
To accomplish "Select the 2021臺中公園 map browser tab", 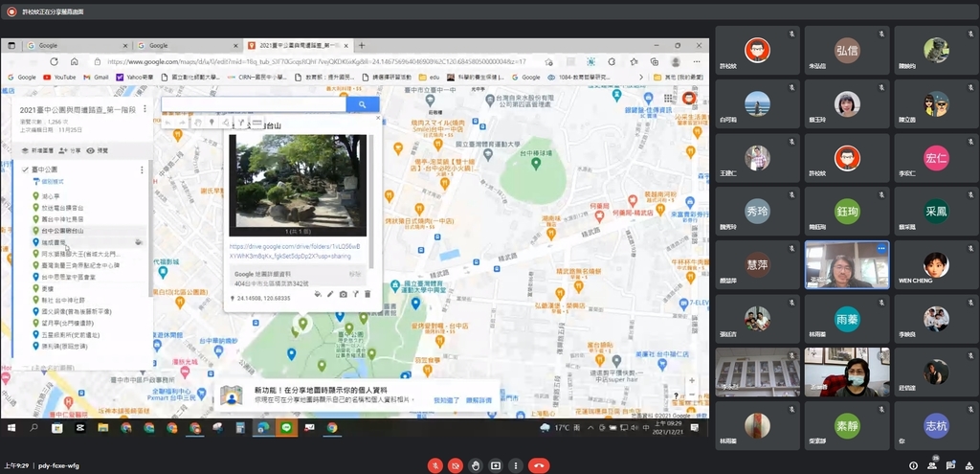I will point(299,46).
